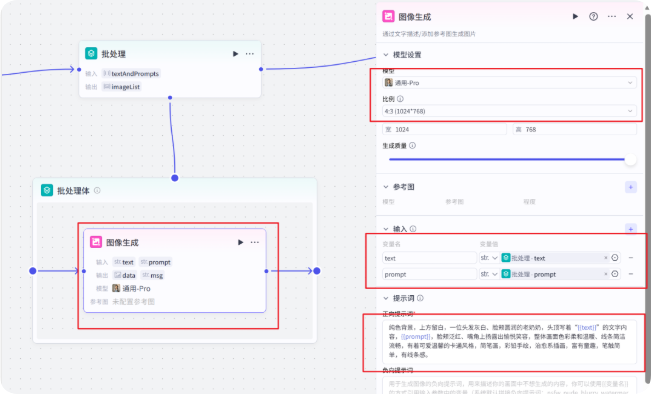Collapse the 输入 section

(x=386, y=229)
